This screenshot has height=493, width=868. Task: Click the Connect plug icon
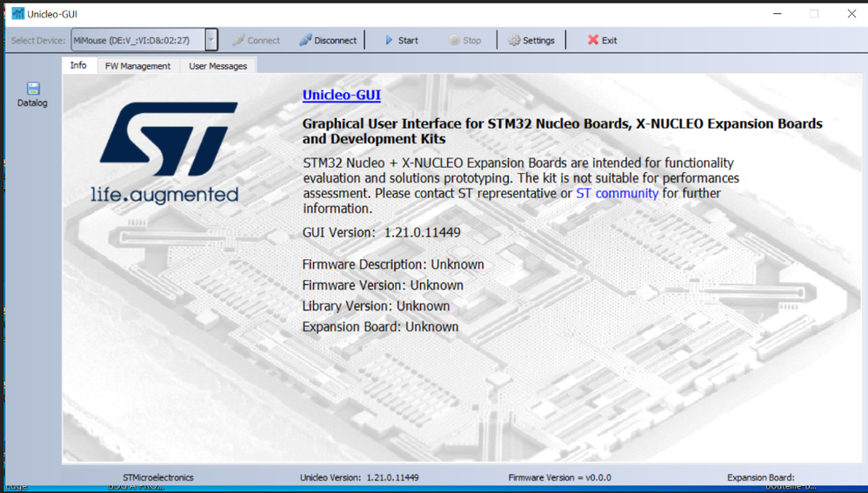[x=238, y=40]
